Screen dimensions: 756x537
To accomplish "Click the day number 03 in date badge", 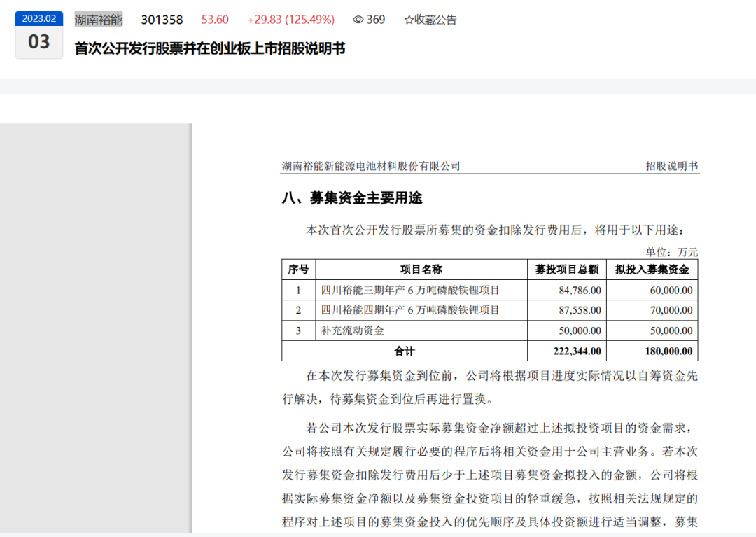I will click(x=39, y=42).
